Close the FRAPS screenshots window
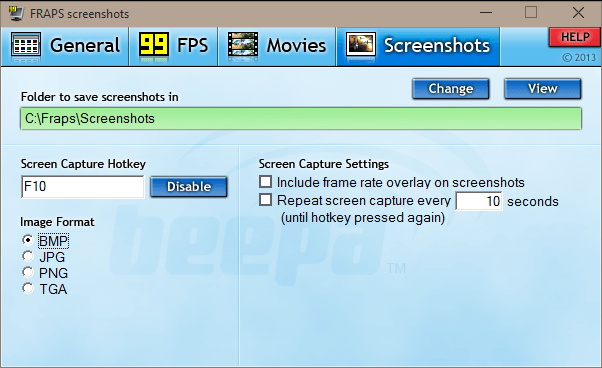The image size is (602, 368). [x=578, y=13]
